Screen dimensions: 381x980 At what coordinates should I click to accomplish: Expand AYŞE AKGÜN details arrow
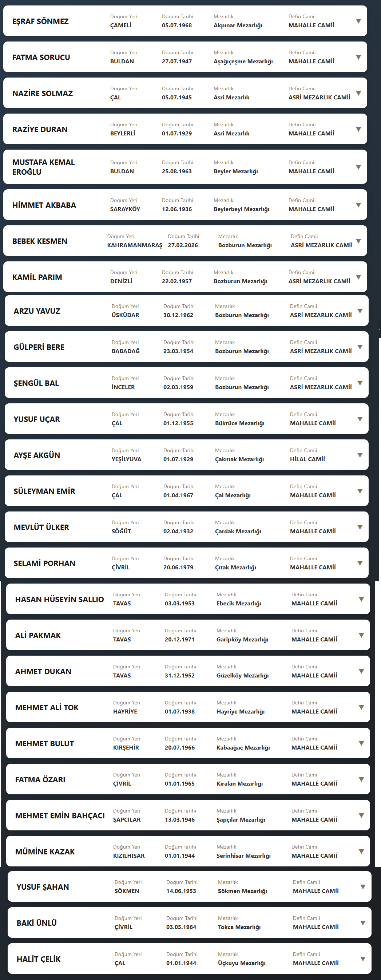(x=360, y=455)
